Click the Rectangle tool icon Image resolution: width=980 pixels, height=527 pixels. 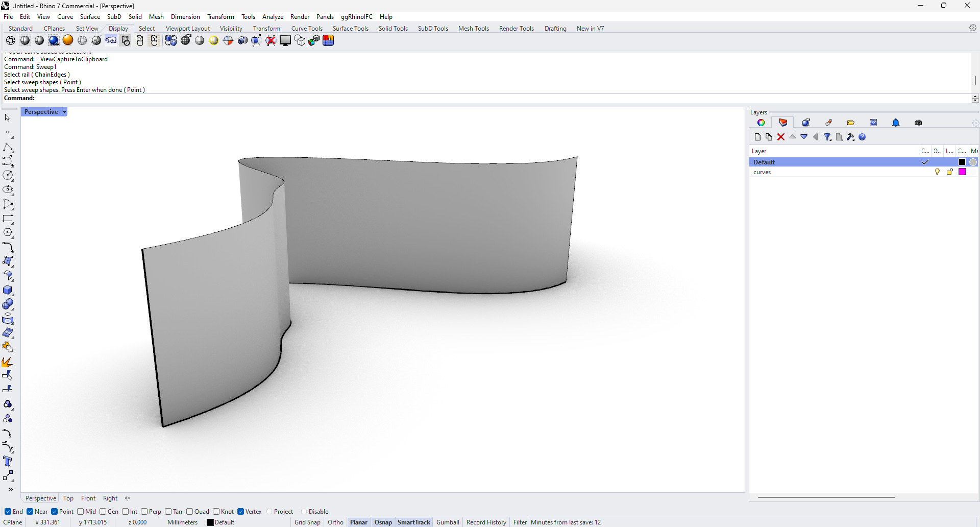(8, 219)
